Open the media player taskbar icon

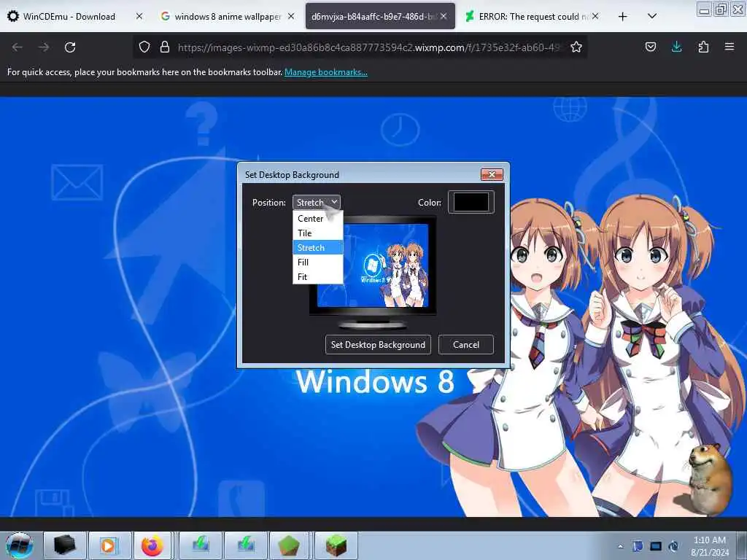(109, 545)
